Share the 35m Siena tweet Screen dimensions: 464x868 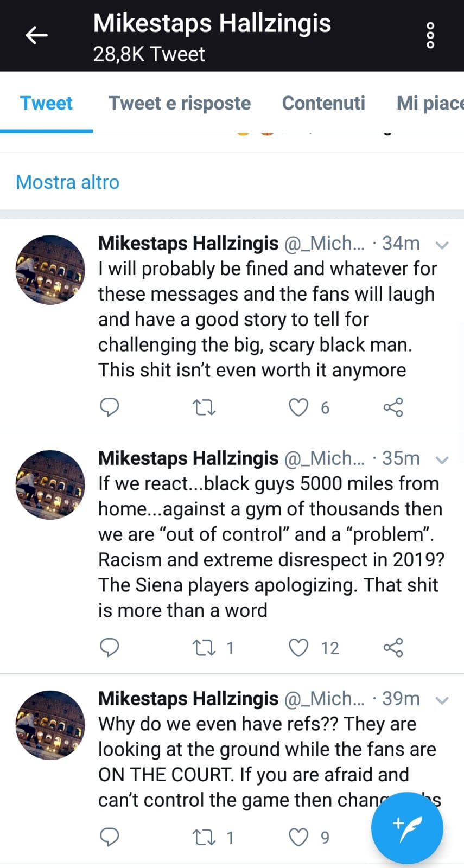393,647
